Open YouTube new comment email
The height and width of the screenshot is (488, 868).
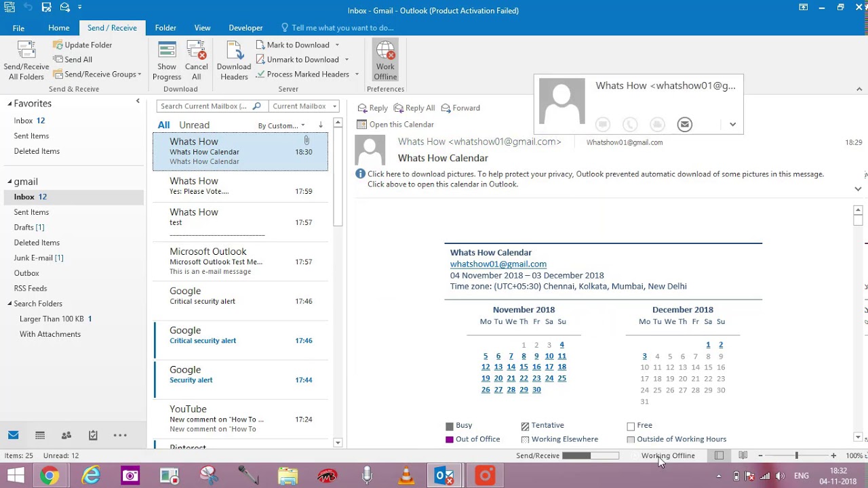pyautogui.click(x=240, y=418)
